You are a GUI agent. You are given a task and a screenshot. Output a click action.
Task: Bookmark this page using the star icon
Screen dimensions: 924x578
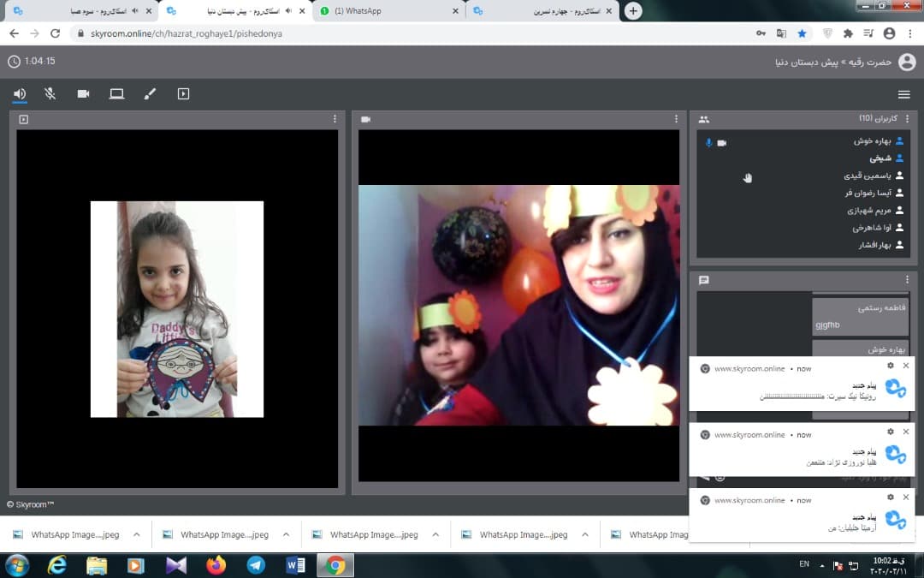[x=802, y=33]
